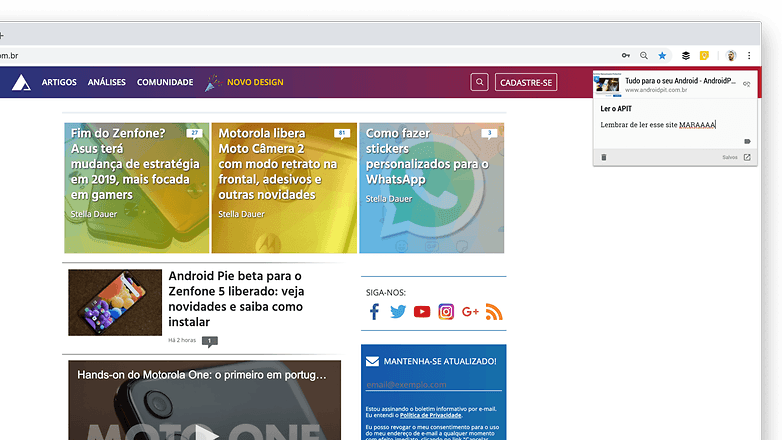Click the blue bookmark star icon

(x=662, y=55)
